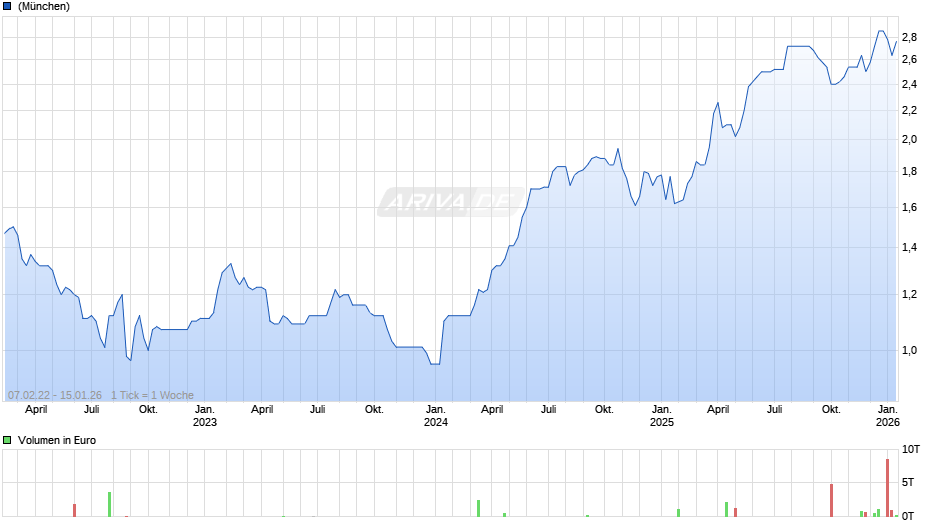Click the red volume bar at Okt. 2025
The width and height of the screenshot is (940, 526).
click(x=831, y=500)
